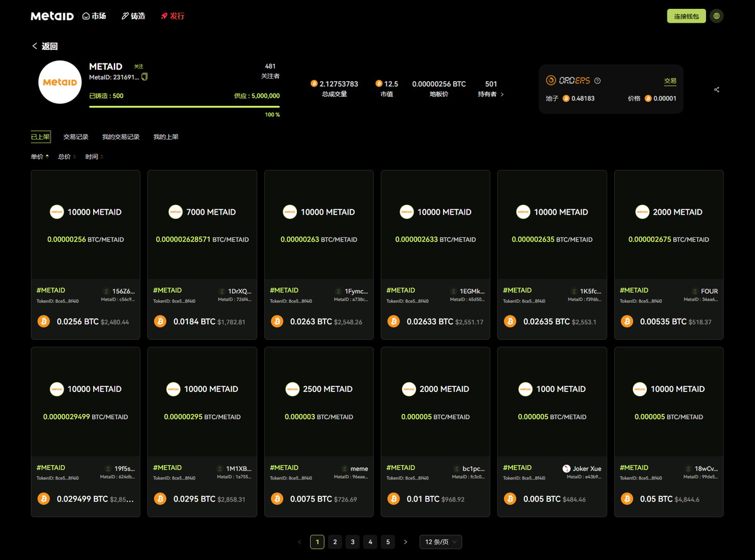Click the MetaID logo in the header
The image size is (755, 560).
point(52,16)
